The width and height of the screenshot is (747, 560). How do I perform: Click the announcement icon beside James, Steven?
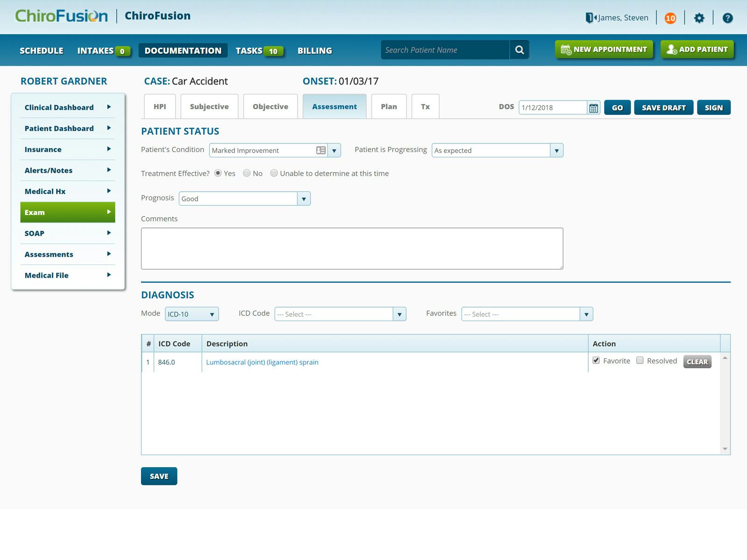(x=591, y=17)
